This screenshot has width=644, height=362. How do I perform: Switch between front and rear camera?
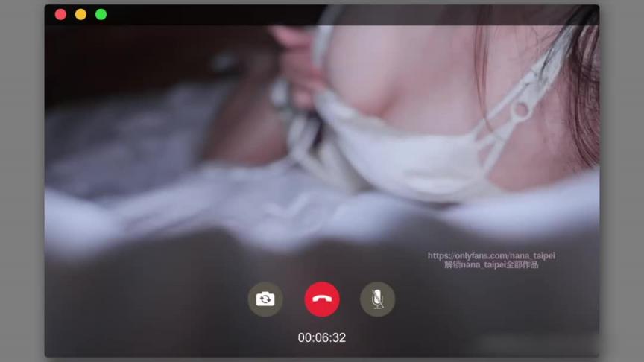pyautogui.click(x=265, y=299)
